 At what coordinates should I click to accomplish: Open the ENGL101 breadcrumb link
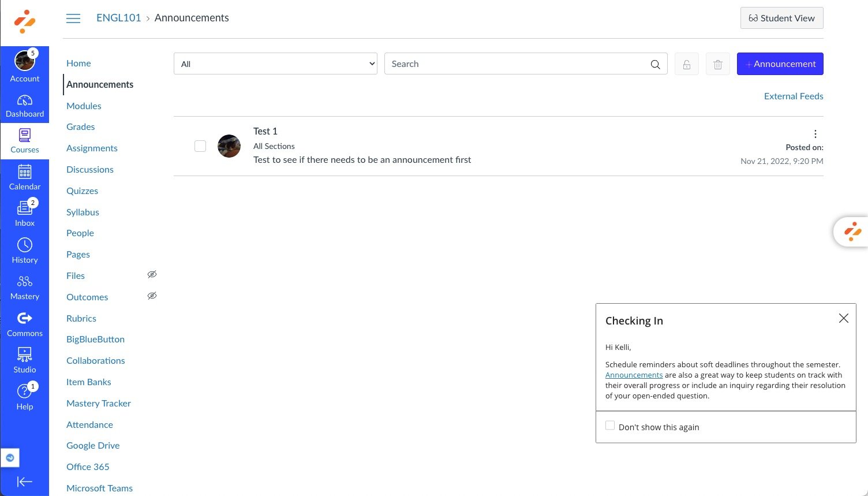118,18
